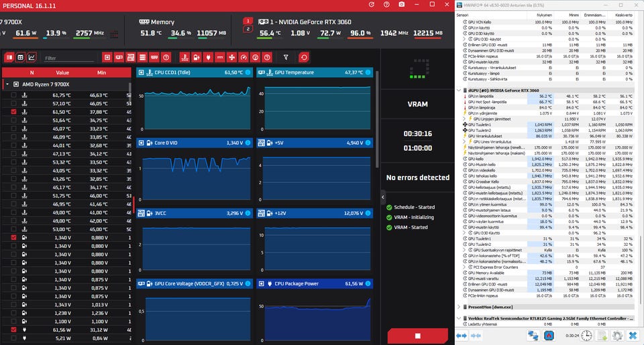Select GPU slot 1 tab in OCCT header
The image size is (644, 345).
248,21
